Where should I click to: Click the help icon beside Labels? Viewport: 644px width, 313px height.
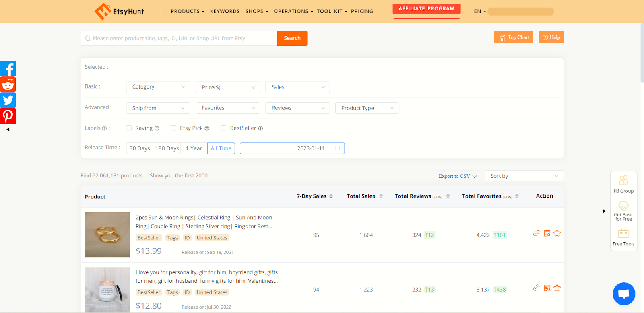(104, 128)
